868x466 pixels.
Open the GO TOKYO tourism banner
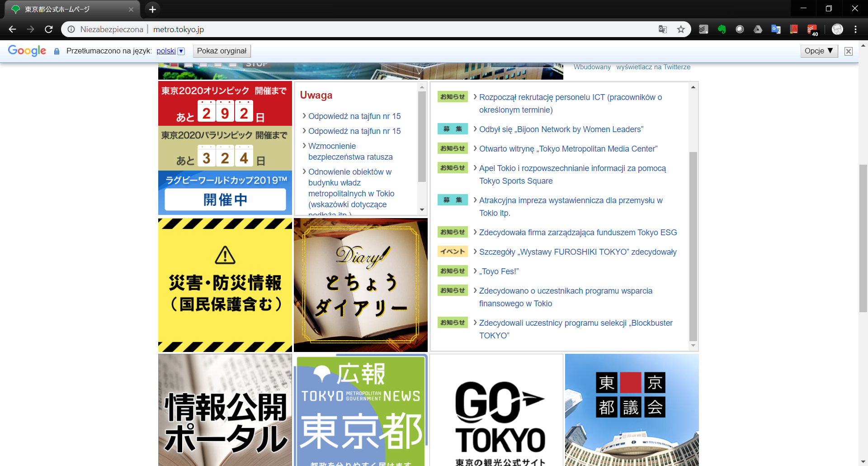(496, 410)
